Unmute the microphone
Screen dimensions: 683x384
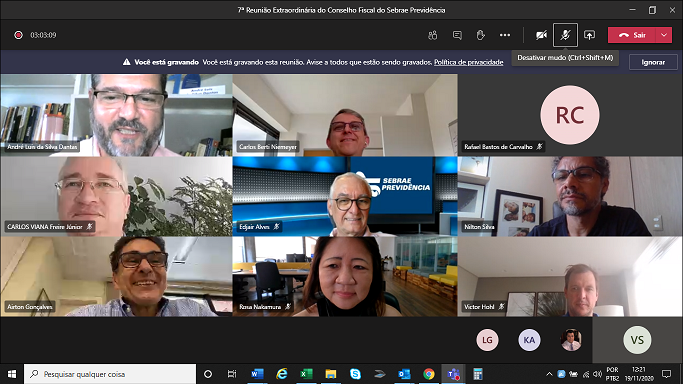tap(565, 35)
